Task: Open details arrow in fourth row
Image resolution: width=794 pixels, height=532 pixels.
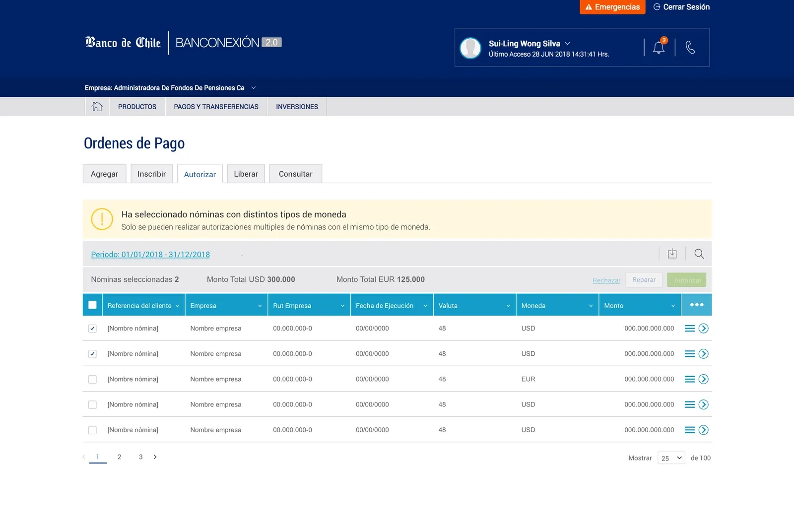Action: click(x=703, y=404)
